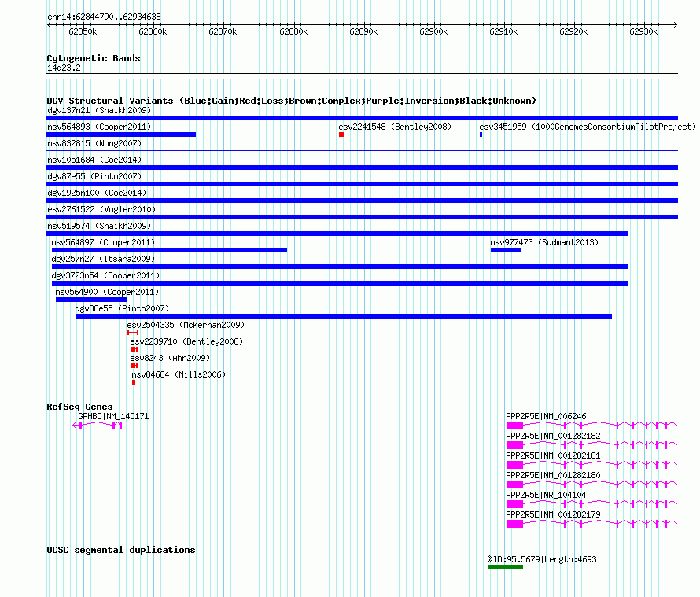Screen dimensions: 700x597
Task: Open PPP2R5E|NR_104104 transcript label
Action: pos(546,495)
